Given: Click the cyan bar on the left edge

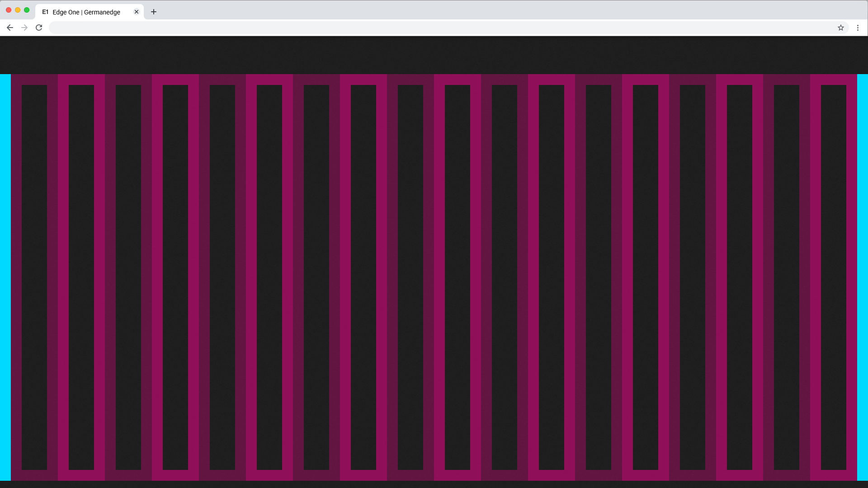Looking at the screenshot, I should tap(5, 277).
